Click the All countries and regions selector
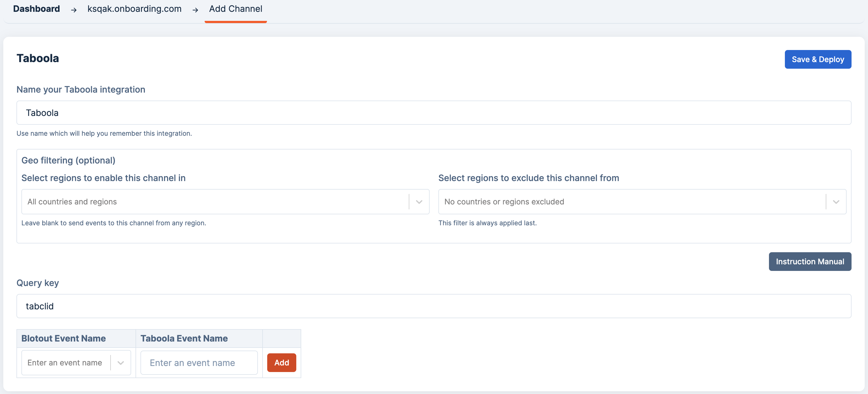Image resolution: width=868 pixels, height=394 pixels. [x=214, y=202]
